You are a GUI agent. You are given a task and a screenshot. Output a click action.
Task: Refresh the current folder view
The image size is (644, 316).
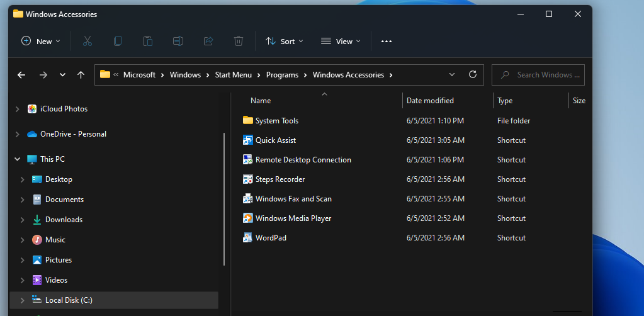click(473, 74)
